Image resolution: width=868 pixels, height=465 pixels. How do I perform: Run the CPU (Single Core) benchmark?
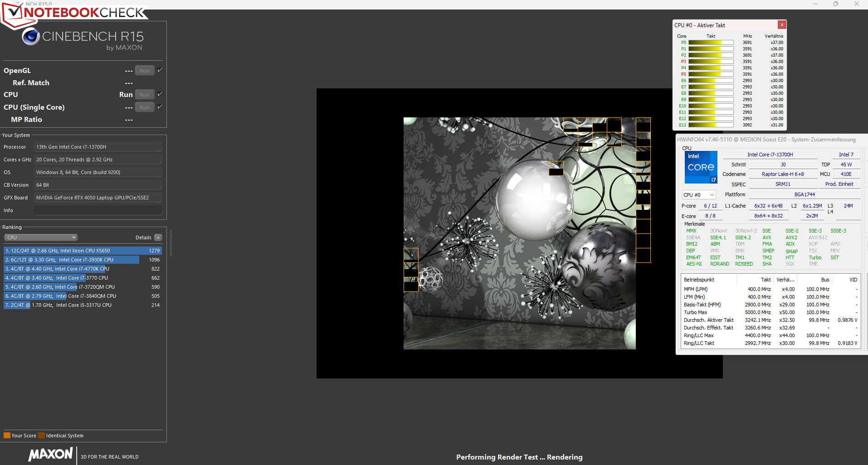pos(145,107)
